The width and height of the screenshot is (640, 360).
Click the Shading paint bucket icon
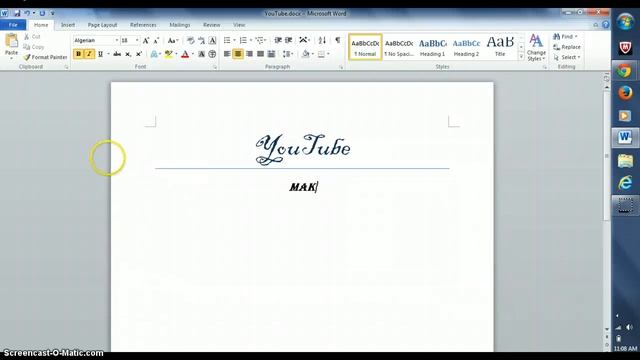305,54
